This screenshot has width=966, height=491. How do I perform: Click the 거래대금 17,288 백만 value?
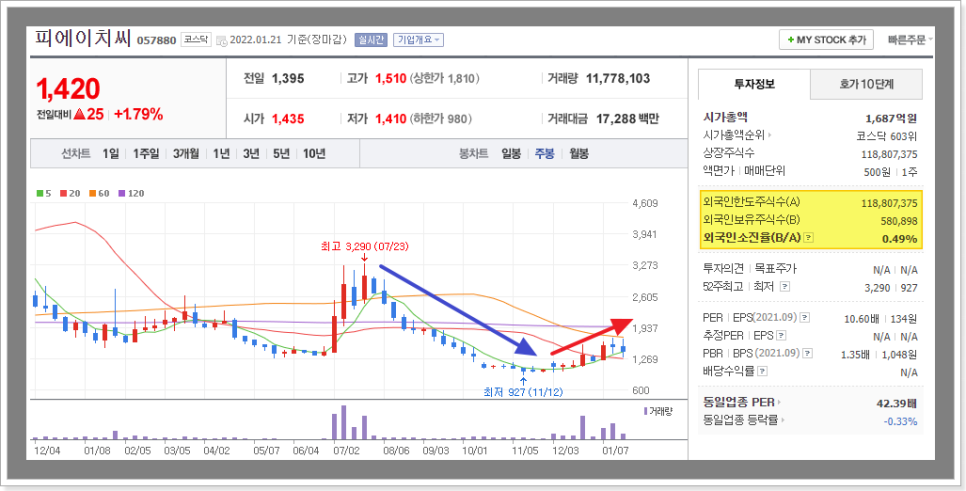click(x=628, y=119)
